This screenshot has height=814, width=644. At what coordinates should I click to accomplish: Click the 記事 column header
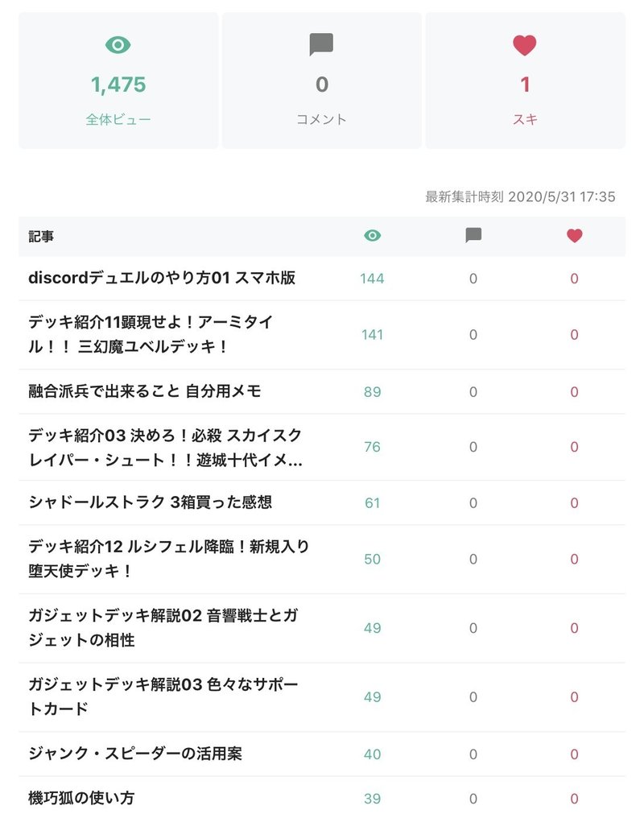point(42,237)
